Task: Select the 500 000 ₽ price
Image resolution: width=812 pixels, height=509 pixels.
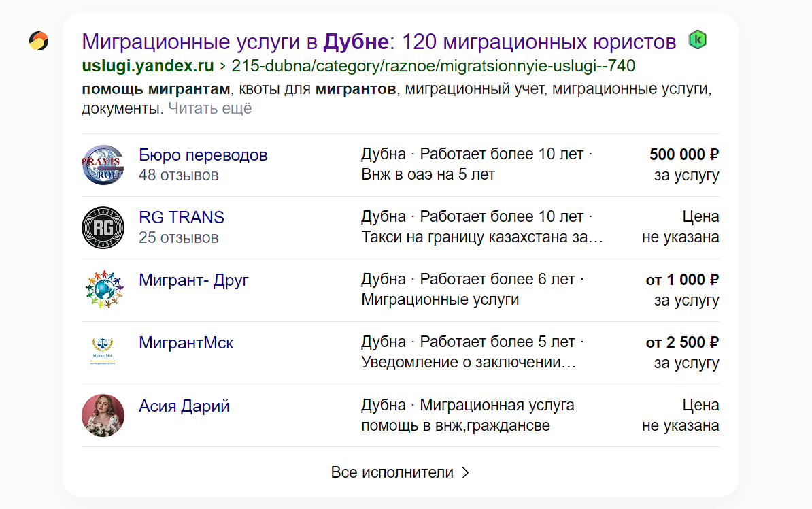Action: (684, 154)
